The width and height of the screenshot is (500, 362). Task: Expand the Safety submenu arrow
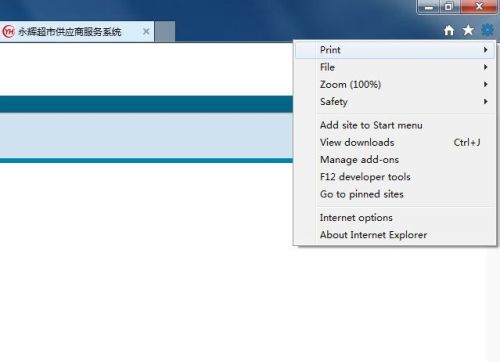[x=486, y=102]
